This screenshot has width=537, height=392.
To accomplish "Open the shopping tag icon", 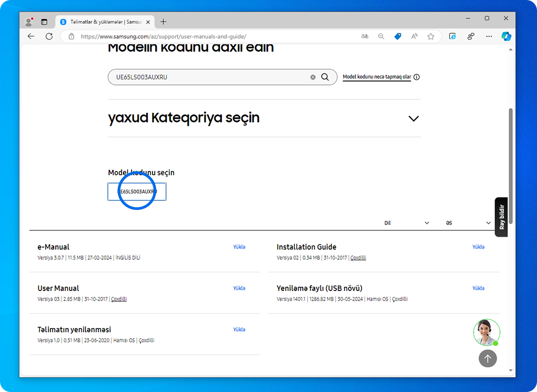I will pos(397,36).
